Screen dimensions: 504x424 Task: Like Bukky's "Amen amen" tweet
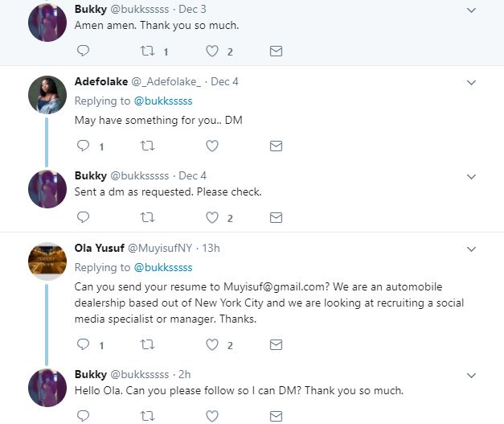coord(212,51)
